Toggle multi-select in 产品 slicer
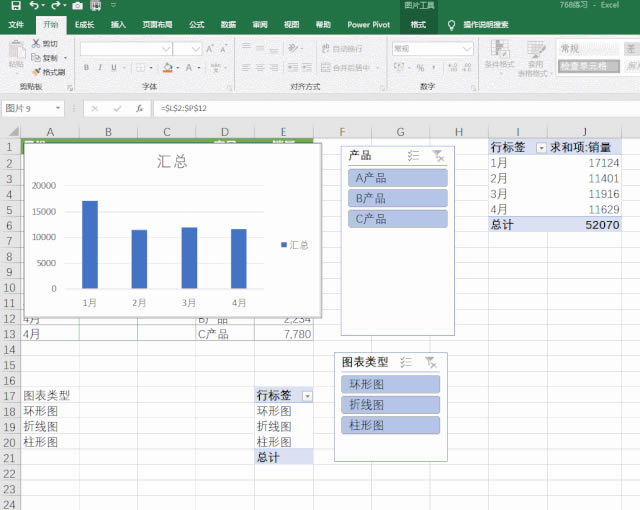This screenshot has width=640, height=510. (x=414, y=155)
